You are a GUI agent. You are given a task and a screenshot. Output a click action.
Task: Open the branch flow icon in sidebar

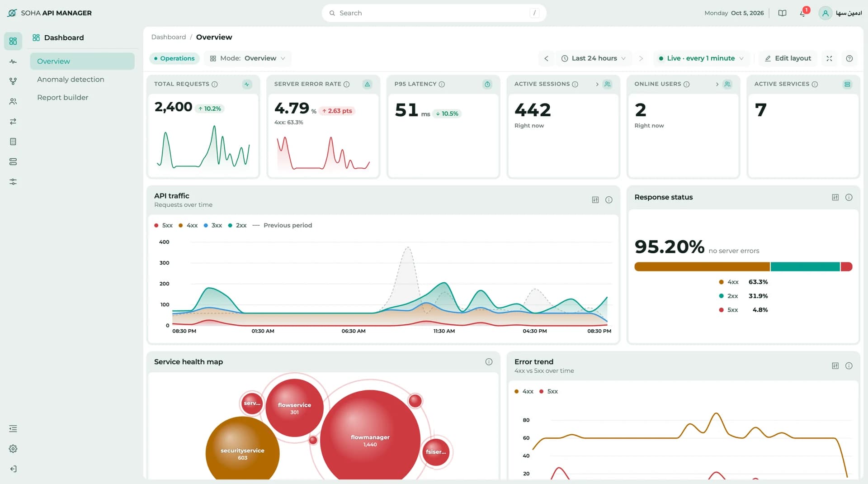(13, 81)
